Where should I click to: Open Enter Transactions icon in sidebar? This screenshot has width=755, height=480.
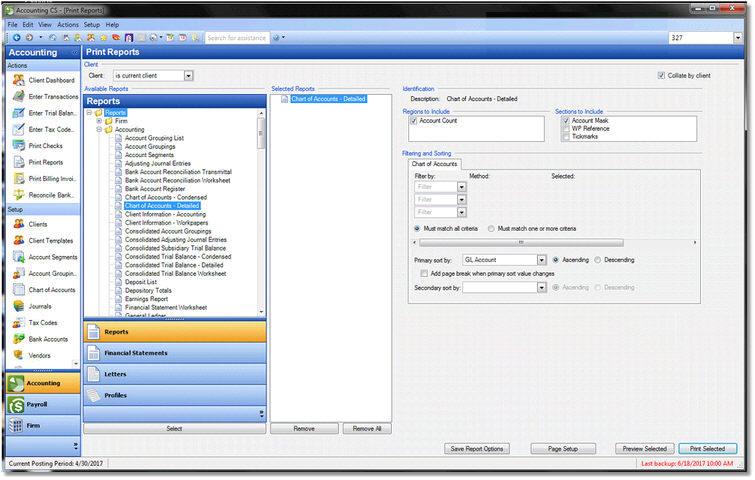[x=19, y=96]
